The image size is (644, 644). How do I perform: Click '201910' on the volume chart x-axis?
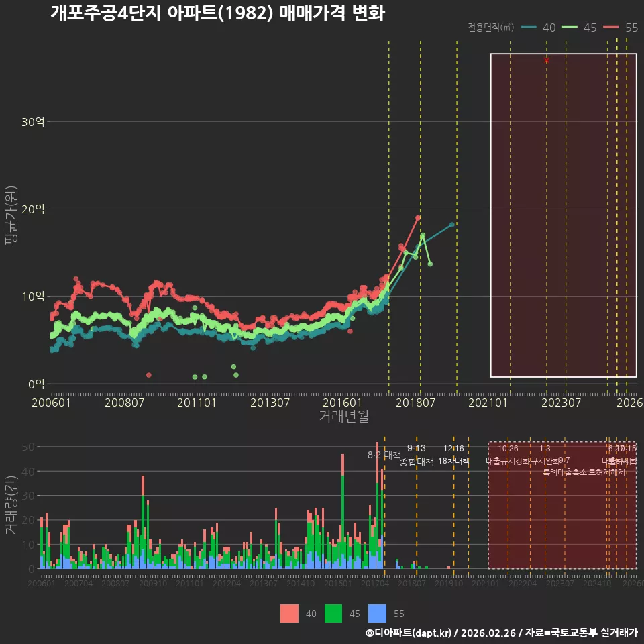click(449, 583)
